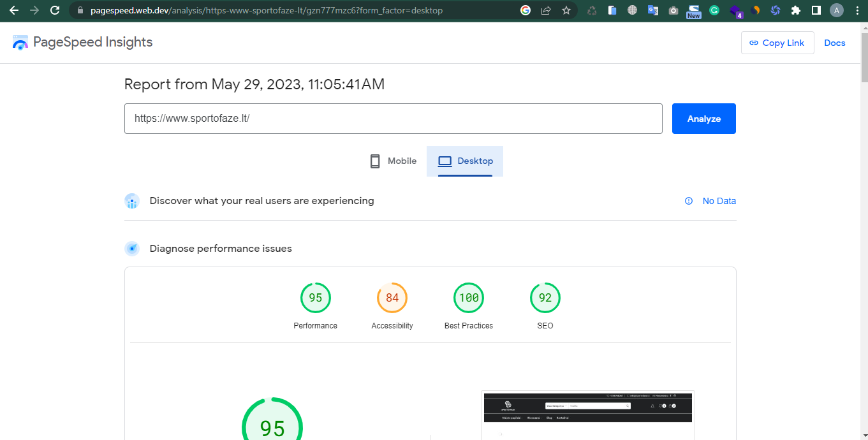The image size is (868, 440).
Task: Click the info icon beside No Data
Action: coord(689,201)
